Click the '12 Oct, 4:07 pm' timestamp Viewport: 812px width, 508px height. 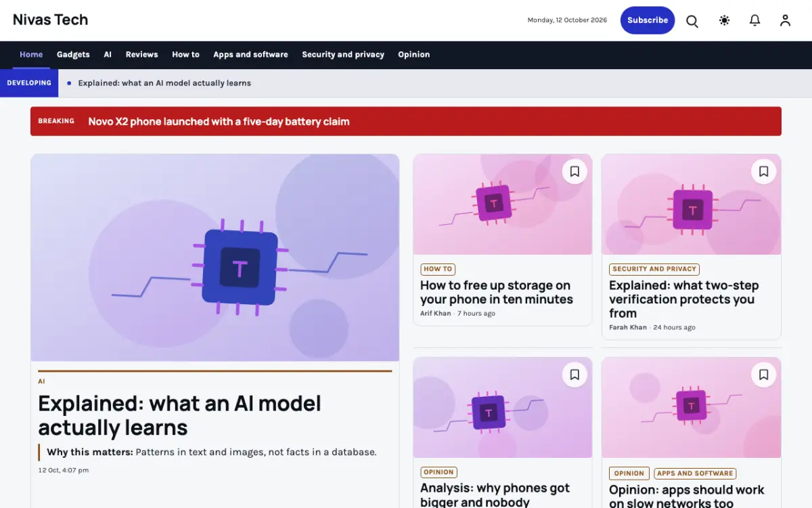coord(64,470)
